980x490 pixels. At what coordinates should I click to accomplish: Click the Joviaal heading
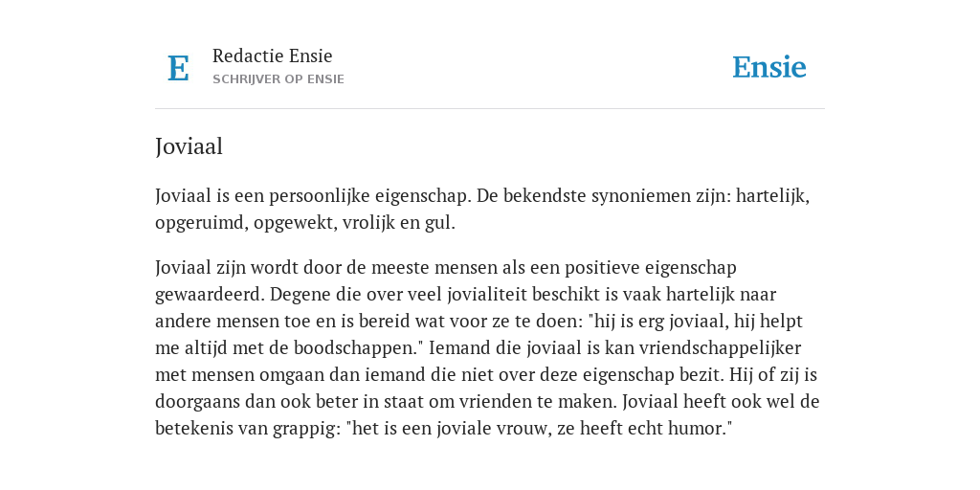(x=189, y=146)
